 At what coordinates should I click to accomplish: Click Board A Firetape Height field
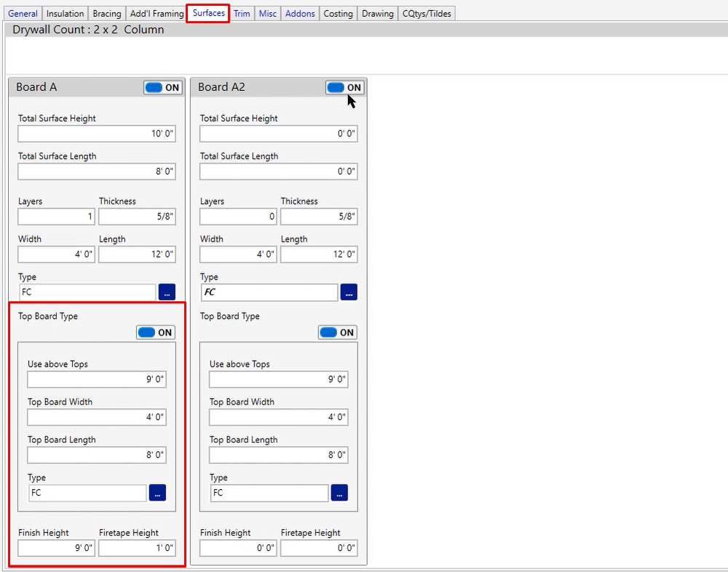tap(137, 548)
